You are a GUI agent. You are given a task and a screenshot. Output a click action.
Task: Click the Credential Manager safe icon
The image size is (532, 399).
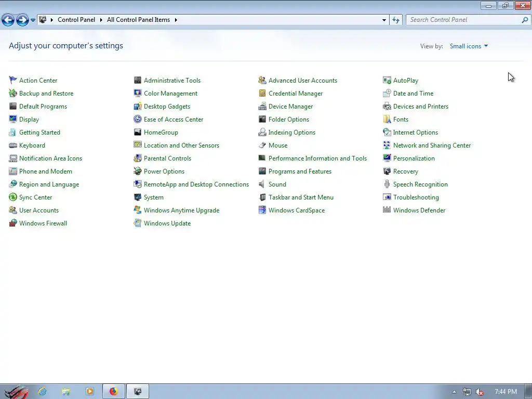pyautogui.click(x=262, y=93)
